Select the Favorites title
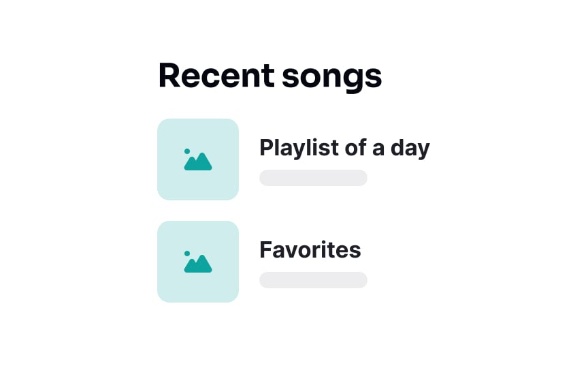This screenshot has height=368, width=588. pos(310,249)
